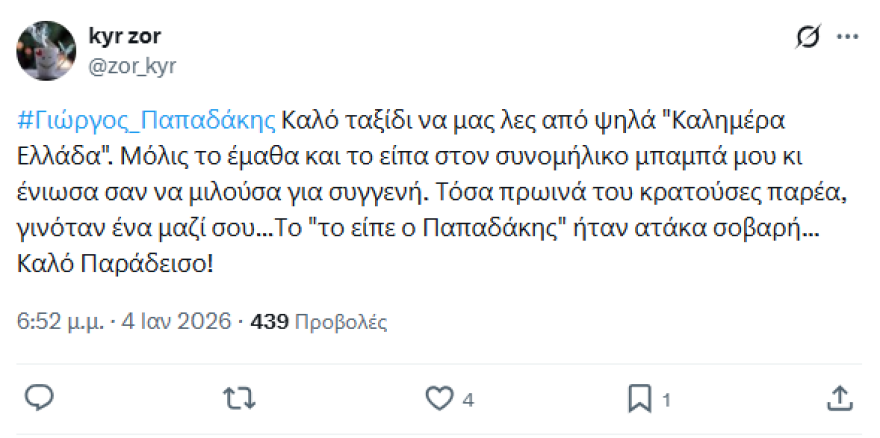Click the reply speech bubble icon
Image resolution: width=880 pixels, height=438 pixels.
[x=38, y=399]
